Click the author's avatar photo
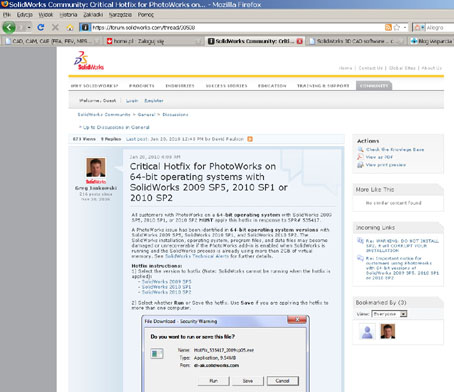The height and width of the screenshot is (392, 454). click(96, 167)
